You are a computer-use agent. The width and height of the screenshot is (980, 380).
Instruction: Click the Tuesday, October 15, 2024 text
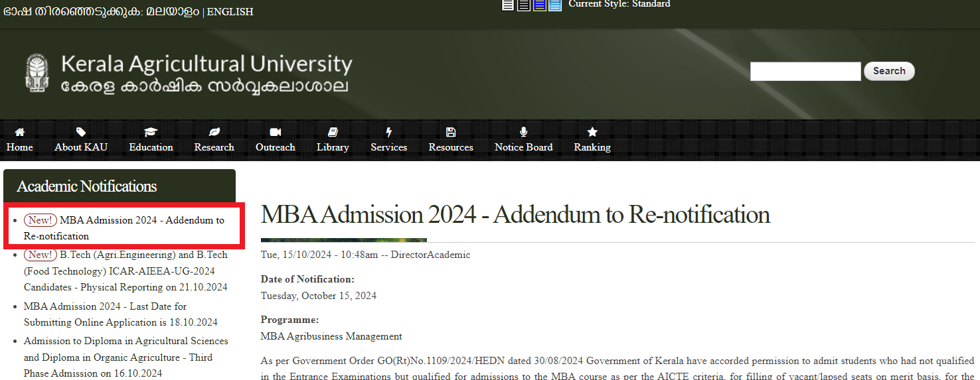click(319, 296)
